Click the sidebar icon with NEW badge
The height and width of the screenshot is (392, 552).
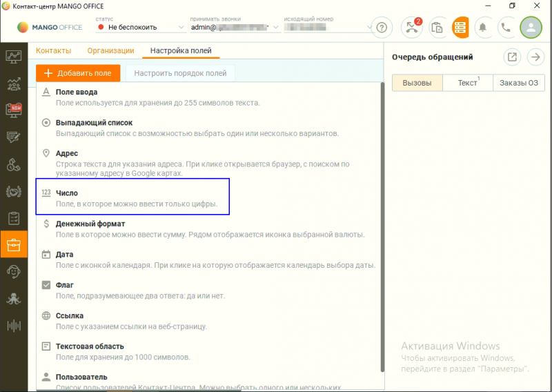13,110
